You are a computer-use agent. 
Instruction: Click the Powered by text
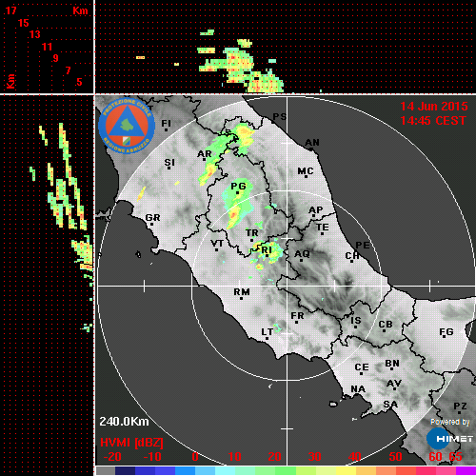(x=450, y=422)
